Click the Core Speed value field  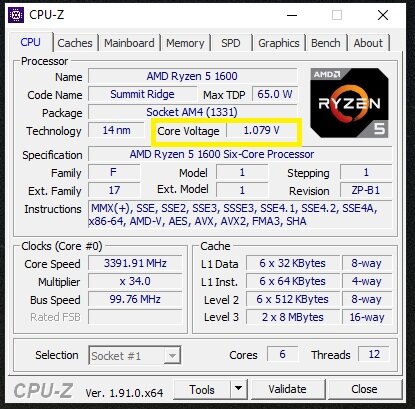(135, 263)
